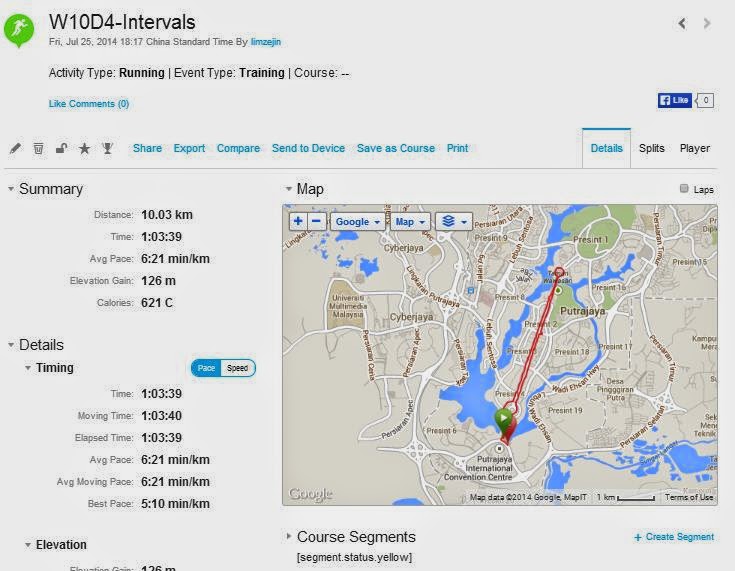The image size is (735, 571).
Task: Click the Print link
Action: coord(458,148)
